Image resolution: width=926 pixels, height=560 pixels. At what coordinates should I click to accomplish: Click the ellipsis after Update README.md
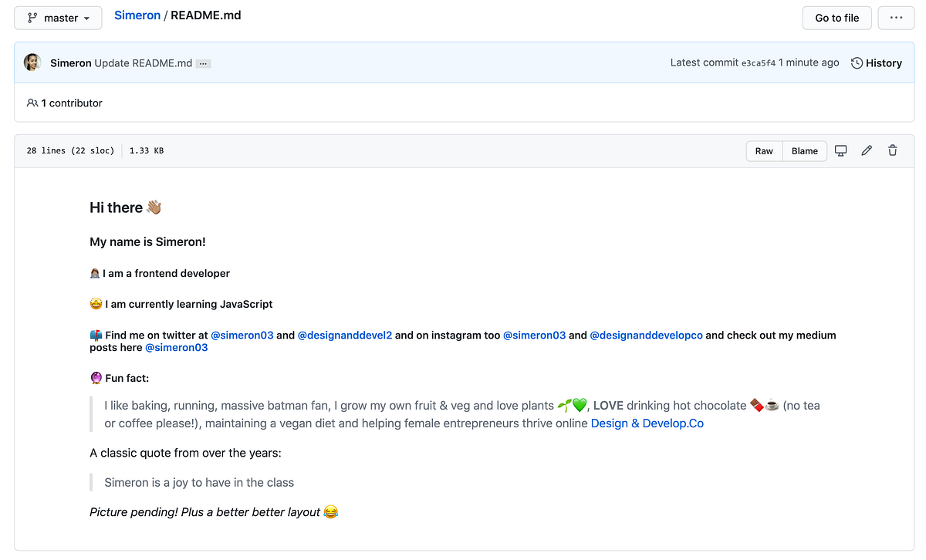coord(202,63)
